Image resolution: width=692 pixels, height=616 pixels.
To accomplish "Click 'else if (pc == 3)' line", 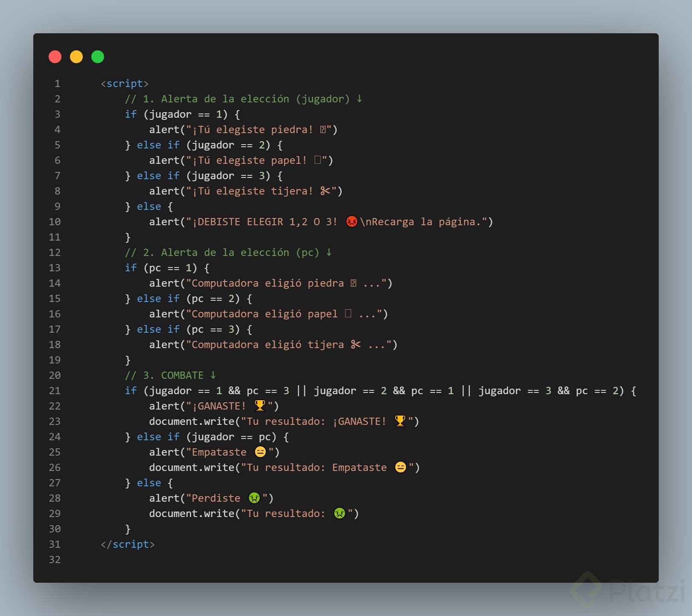I will click(188, 329).
